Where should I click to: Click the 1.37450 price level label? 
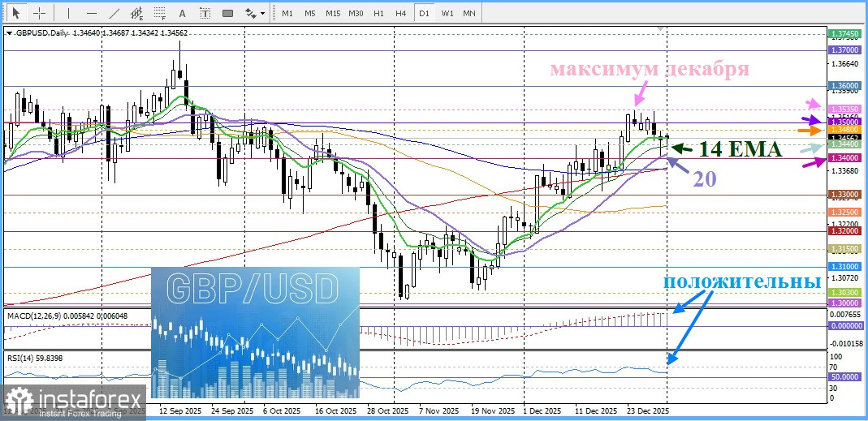844,34
